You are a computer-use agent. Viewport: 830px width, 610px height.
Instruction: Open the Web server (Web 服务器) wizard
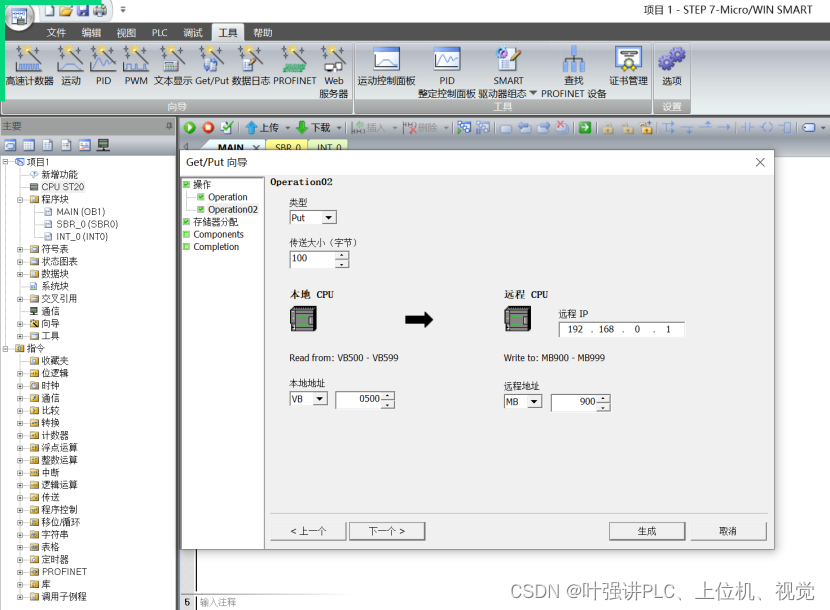(333, 71)
